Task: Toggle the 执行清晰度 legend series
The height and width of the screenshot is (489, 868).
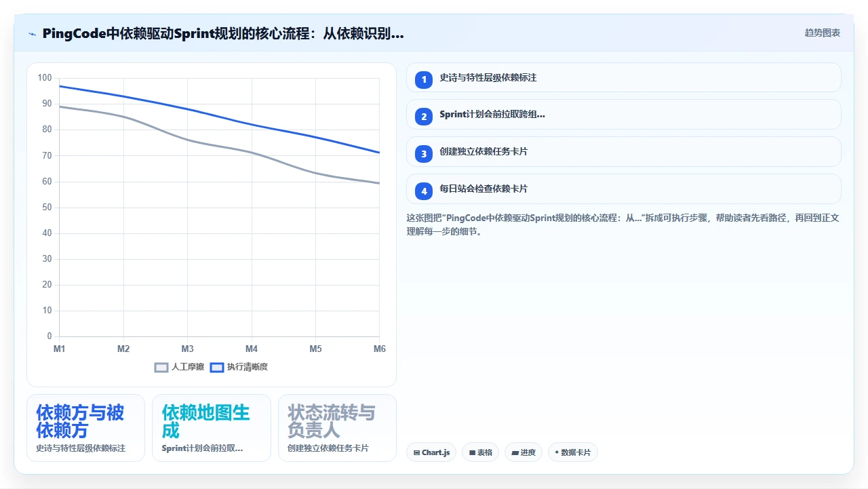Action: click(x=239, y=367)
